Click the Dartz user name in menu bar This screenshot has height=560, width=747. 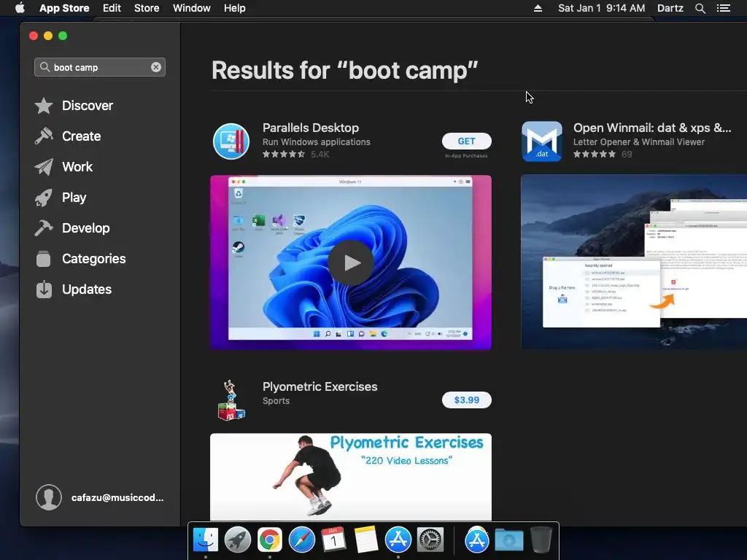click(670, 8)
